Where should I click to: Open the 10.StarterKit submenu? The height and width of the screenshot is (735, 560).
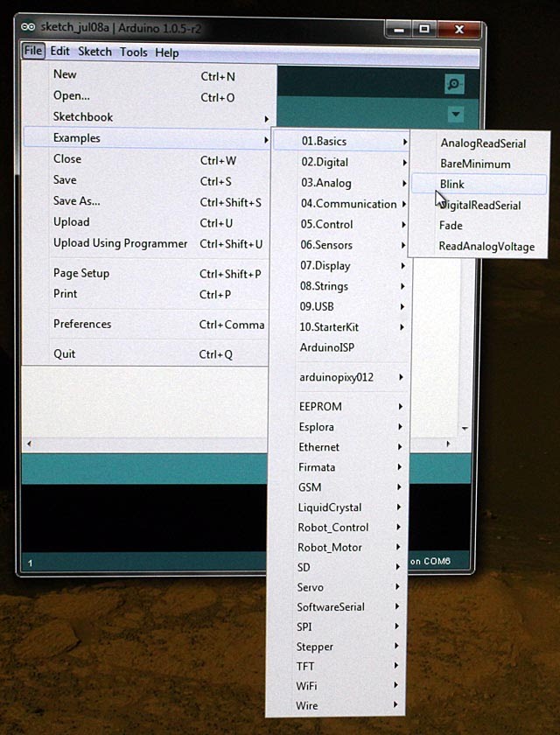click(x=341, y=327)
